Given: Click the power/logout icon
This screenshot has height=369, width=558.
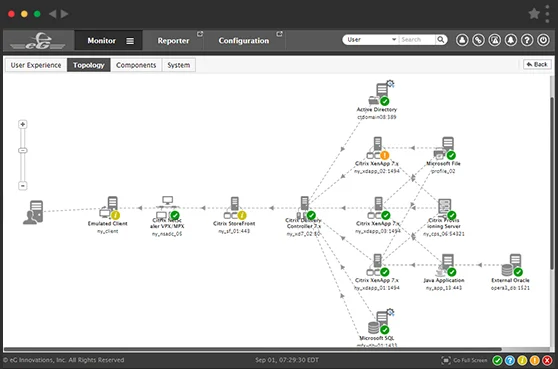Looking at the screenshot, I should coord(543,40).
